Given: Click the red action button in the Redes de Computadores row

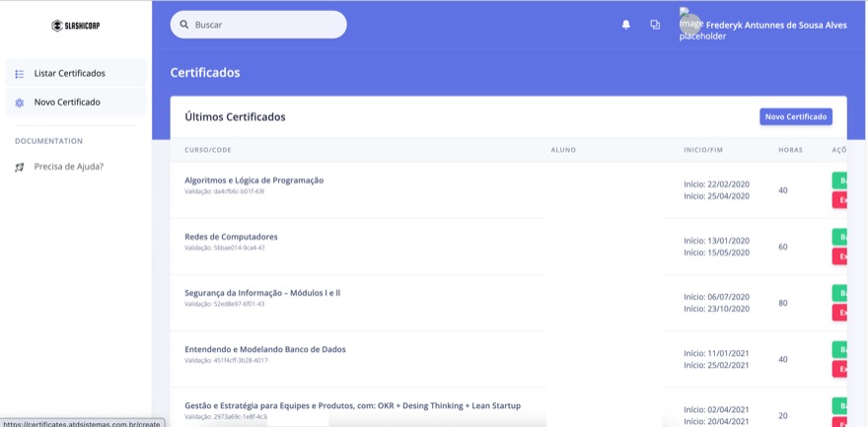Looking at the screenshot, I should 839,256.
